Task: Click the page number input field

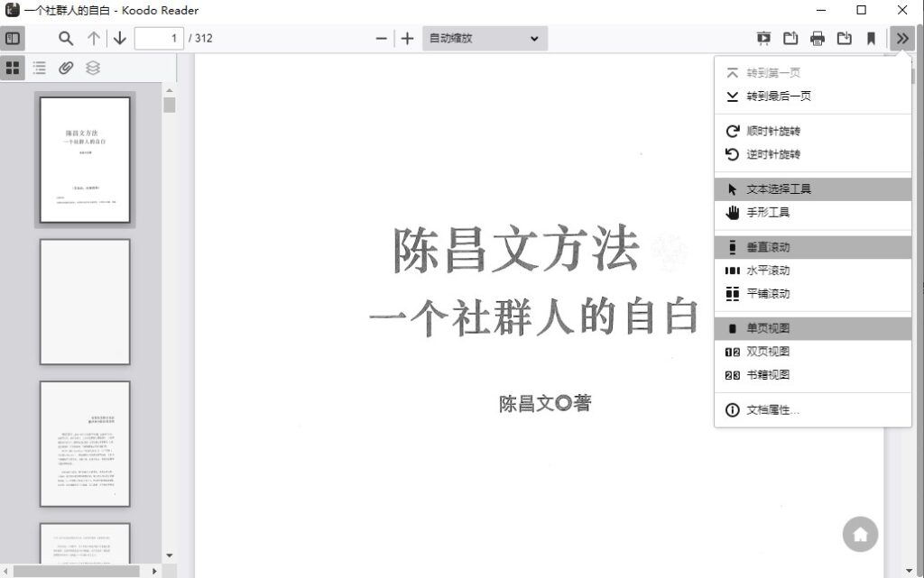Action: (x=159, y=38)
